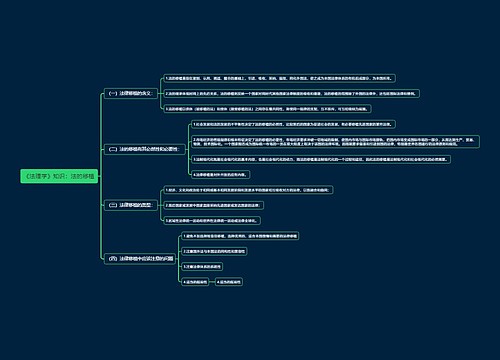Pick item 3 under branch (三) 类型

pyautogui.click(x=212, y=220)
